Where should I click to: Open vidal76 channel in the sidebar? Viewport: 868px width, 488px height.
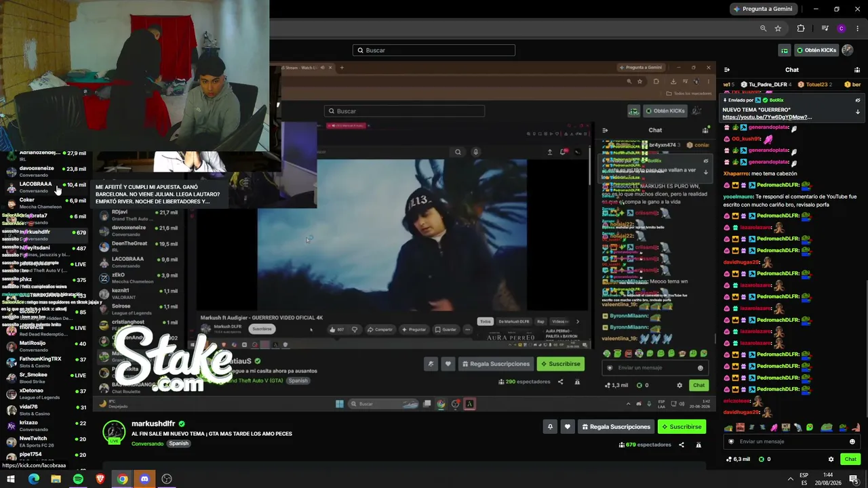point(46,409)
